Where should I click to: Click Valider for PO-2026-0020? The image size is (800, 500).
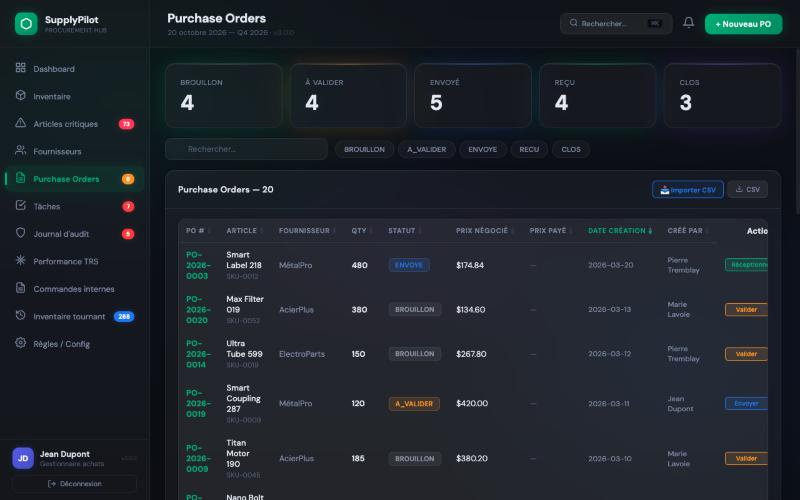pos(746,309)
